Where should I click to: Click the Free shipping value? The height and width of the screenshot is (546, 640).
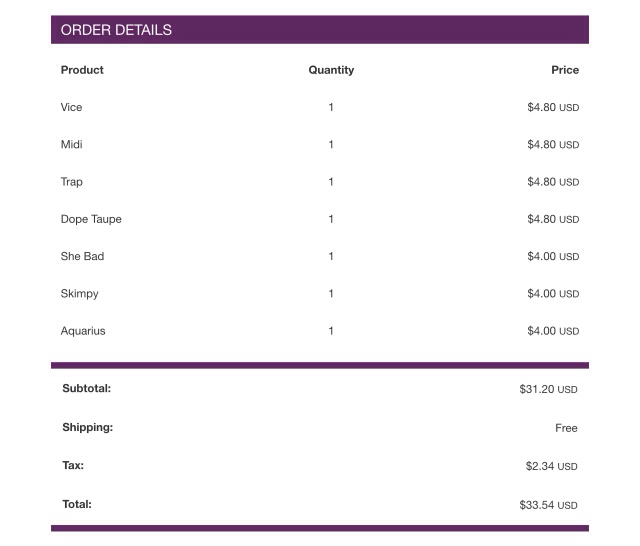tap(566, 428)
